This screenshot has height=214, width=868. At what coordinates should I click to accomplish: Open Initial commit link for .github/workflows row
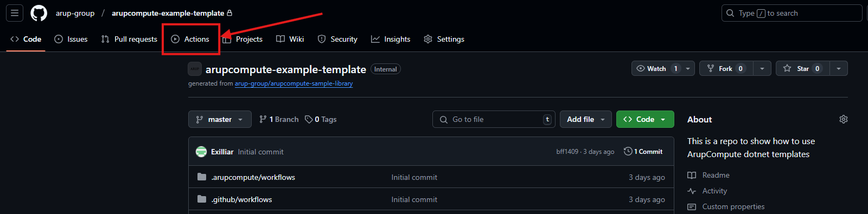(414, 199)
